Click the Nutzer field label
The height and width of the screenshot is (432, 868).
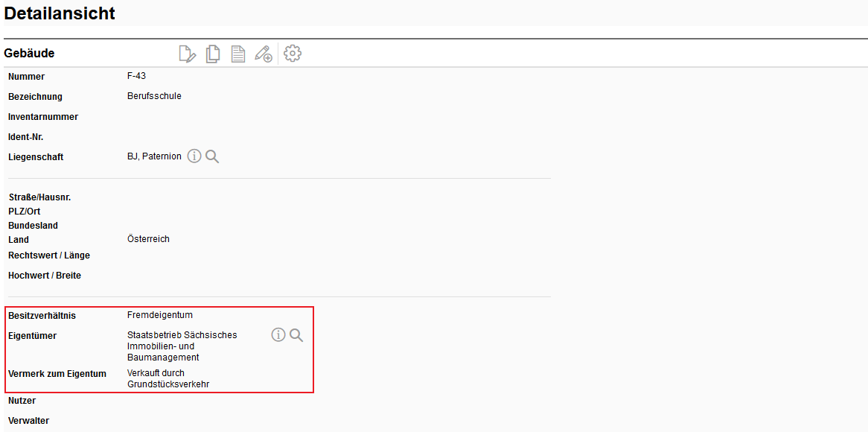point(22,401)
